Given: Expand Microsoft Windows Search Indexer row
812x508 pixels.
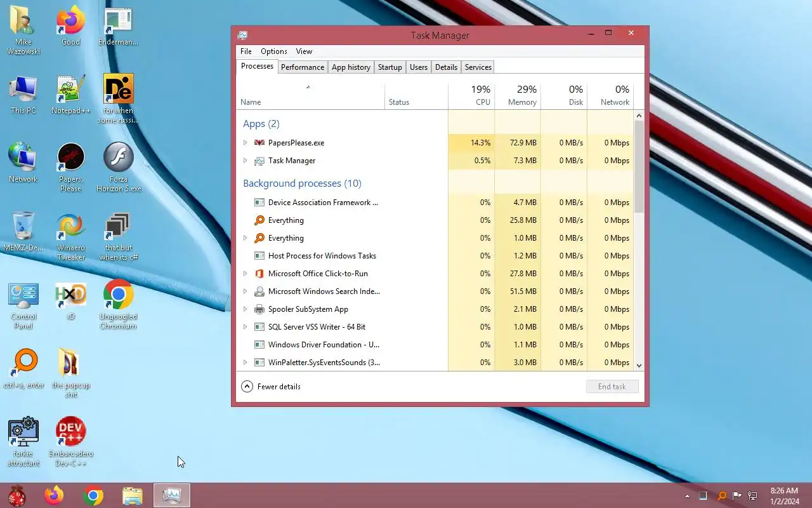Looking at the screenshot, I should [x=245, y=291].
